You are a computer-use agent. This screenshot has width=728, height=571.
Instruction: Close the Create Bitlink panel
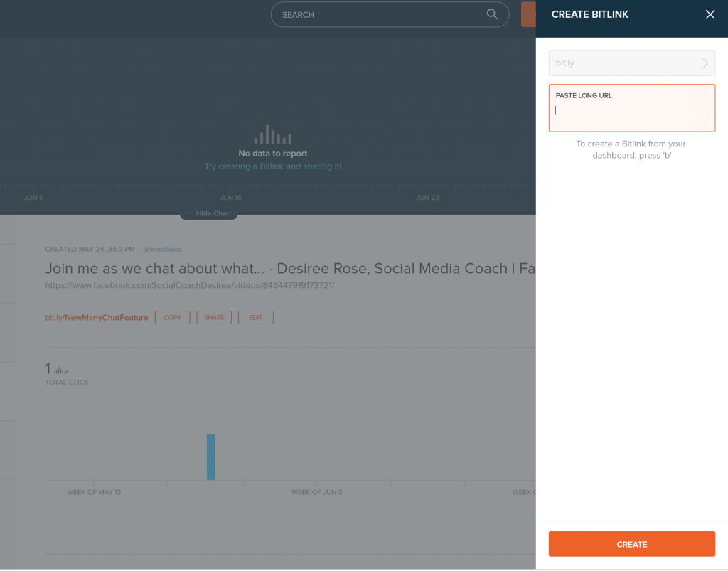710,14
